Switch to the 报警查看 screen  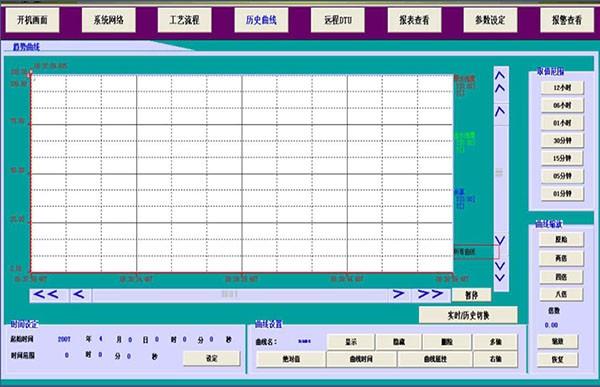[567, 20]
